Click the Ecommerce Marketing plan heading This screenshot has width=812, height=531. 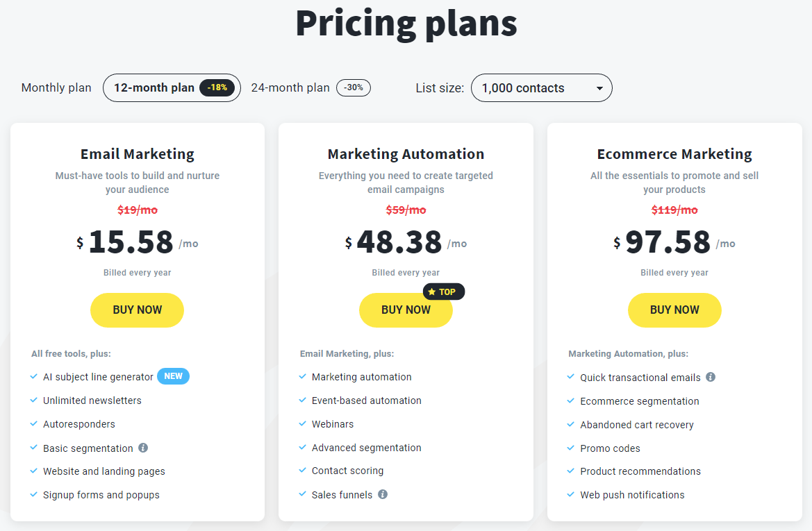(674, 154)
